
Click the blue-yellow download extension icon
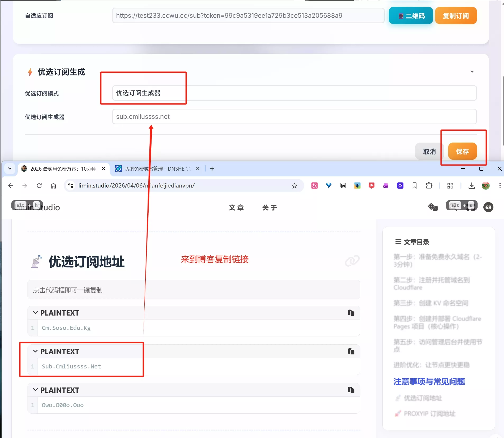tap(357, 186)
